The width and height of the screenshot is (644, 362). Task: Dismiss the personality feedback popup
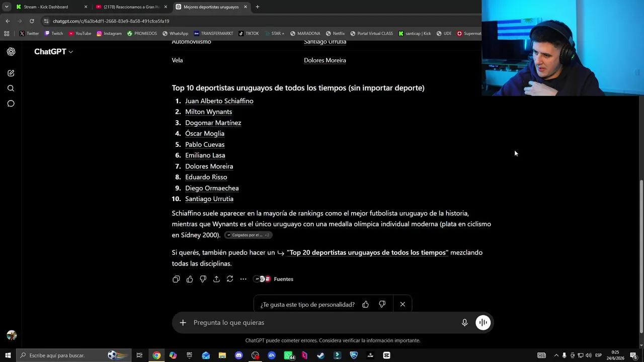403,304
